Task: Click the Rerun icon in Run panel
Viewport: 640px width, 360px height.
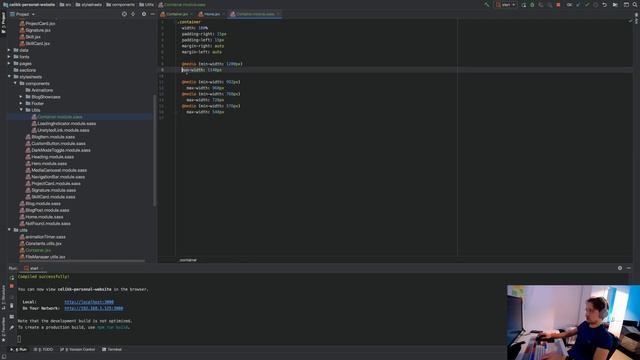Action: (x=12, y=278)
